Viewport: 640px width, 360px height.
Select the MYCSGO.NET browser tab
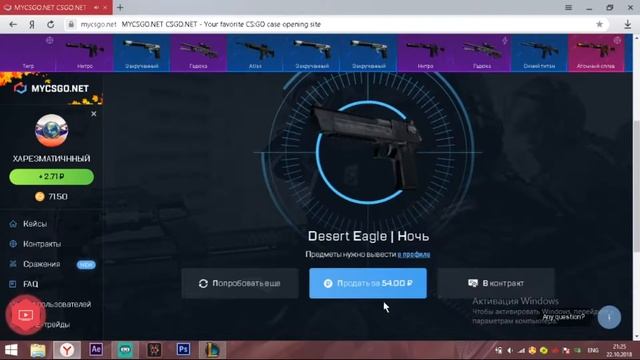pos(56,7)
